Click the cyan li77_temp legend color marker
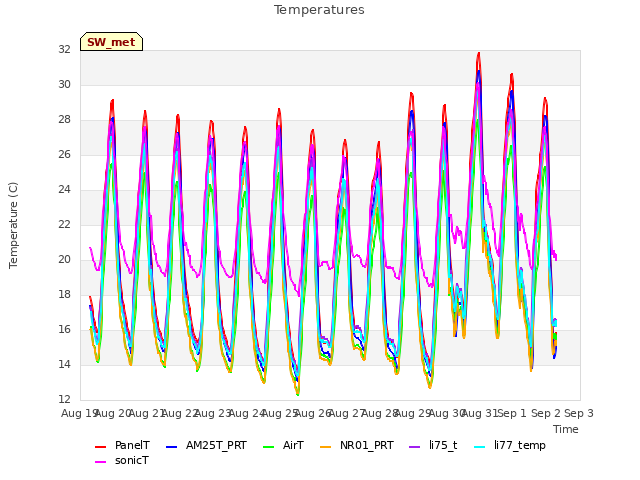Viewport: 640px width, 480px height. tap(480, 447)
